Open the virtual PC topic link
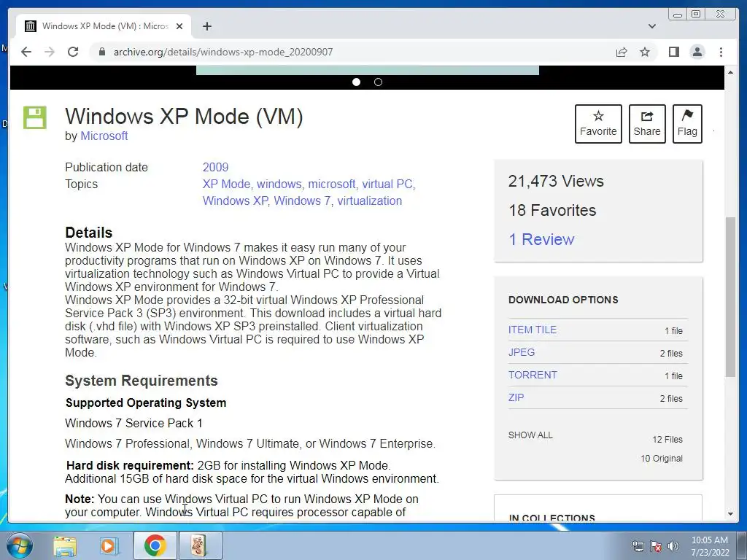The width and height of the screenshot is (747, 560). (x=387, y=184)
